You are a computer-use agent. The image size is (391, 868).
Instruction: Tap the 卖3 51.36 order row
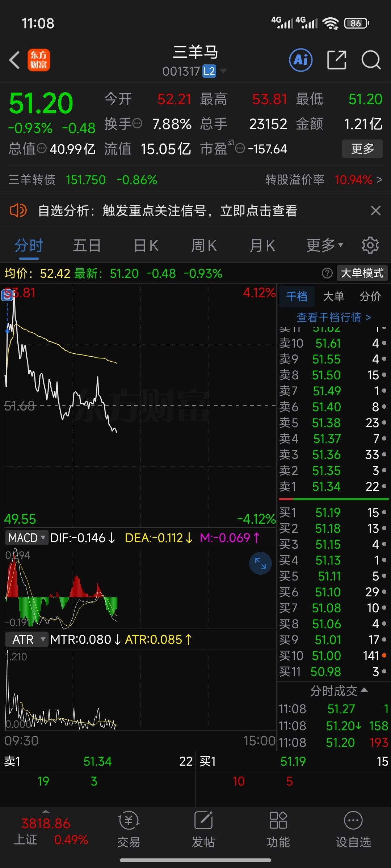[333, 454]
